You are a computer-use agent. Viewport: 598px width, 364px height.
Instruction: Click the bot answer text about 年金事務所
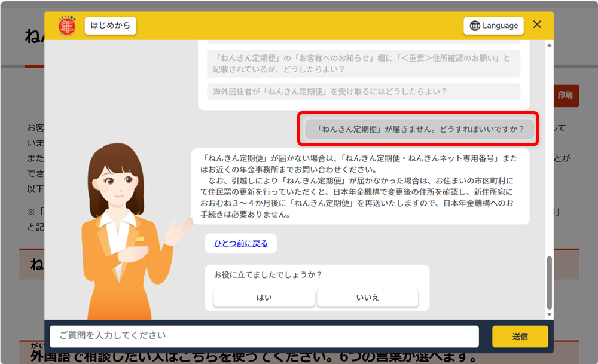point(360,186)
